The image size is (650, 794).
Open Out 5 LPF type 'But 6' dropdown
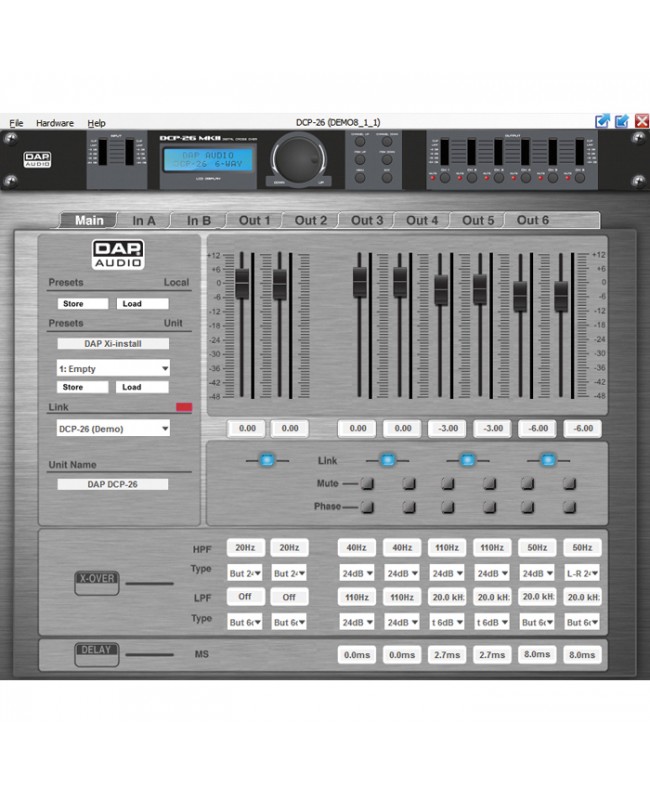[x=537, y=622]
